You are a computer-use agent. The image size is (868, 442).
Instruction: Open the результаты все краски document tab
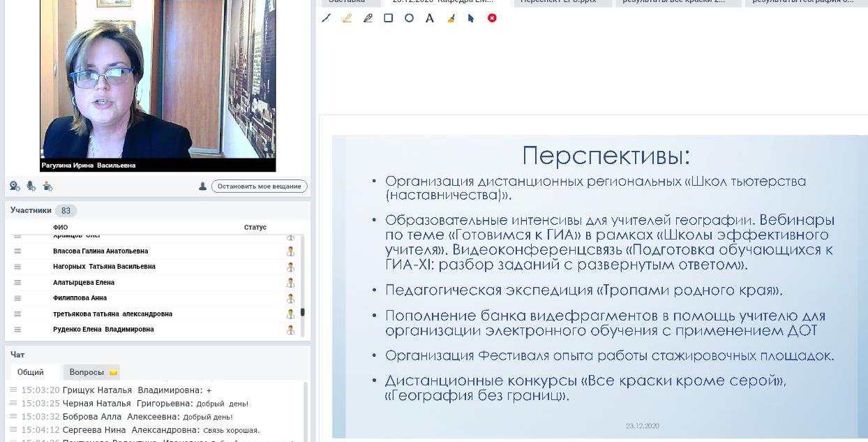(x=677, y=2)
